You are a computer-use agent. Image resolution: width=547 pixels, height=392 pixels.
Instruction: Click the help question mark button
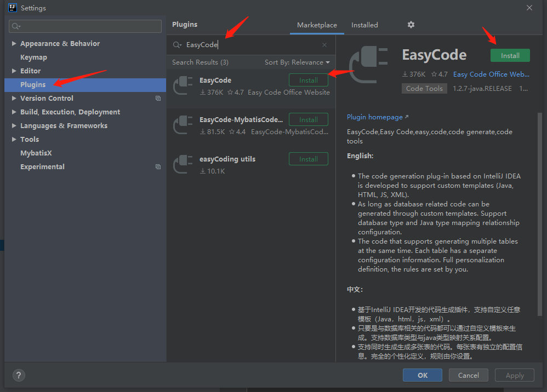tap(19, 375)
